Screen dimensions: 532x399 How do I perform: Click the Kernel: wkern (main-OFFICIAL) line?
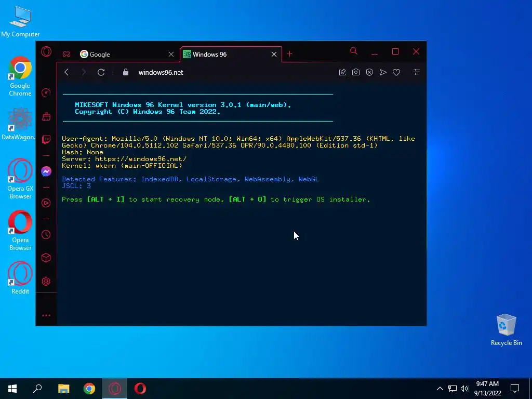click(x=122, y=166)
